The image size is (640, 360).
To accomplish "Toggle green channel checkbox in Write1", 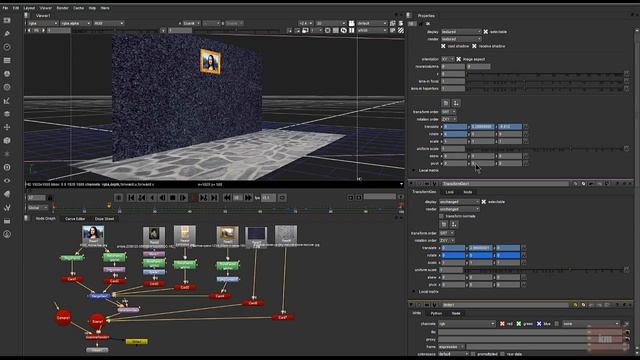I will tap(519, 324).
